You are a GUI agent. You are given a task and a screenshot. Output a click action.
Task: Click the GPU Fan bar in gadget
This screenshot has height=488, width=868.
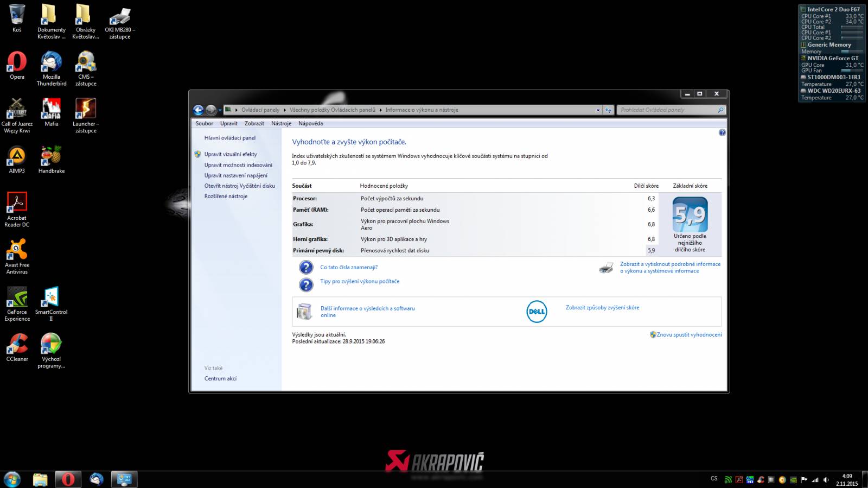852,71
